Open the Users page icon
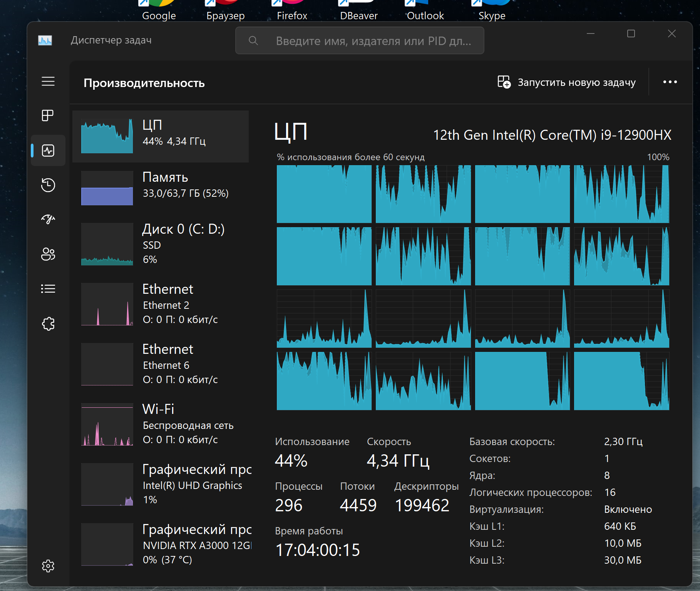The height and width of the screenshot is (591, 700). [x=48, y=254]
